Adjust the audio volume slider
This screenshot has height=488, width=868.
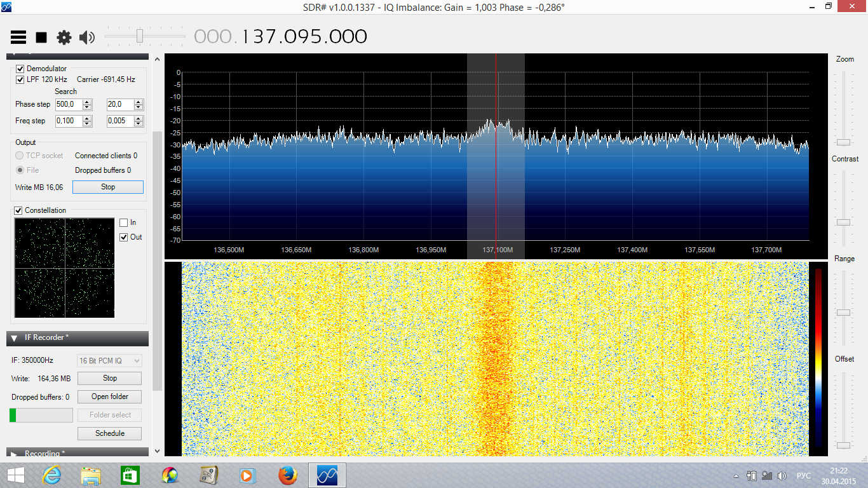pyautogui.click(x=140, y=37)
